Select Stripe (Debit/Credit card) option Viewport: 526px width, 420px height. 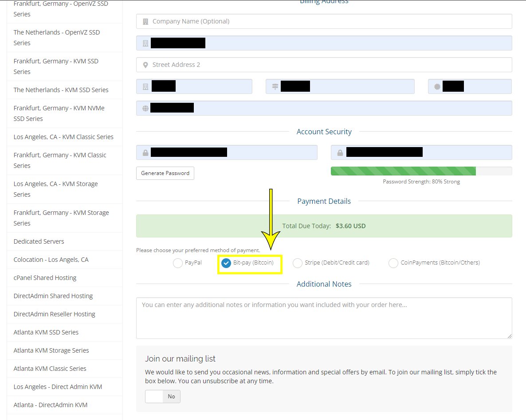[x=298, y=263]
